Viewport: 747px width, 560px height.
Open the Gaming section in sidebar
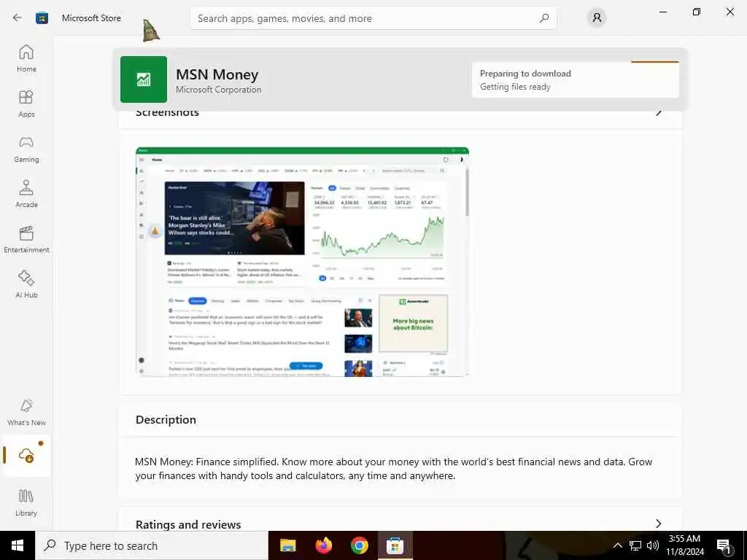[26, 149]
